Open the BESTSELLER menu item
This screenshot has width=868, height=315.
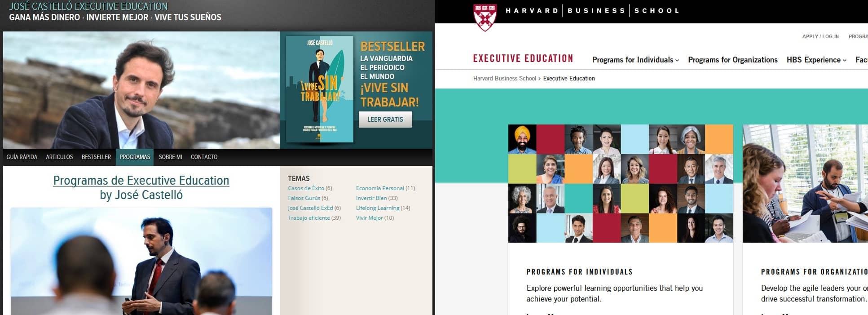point(96,157)
